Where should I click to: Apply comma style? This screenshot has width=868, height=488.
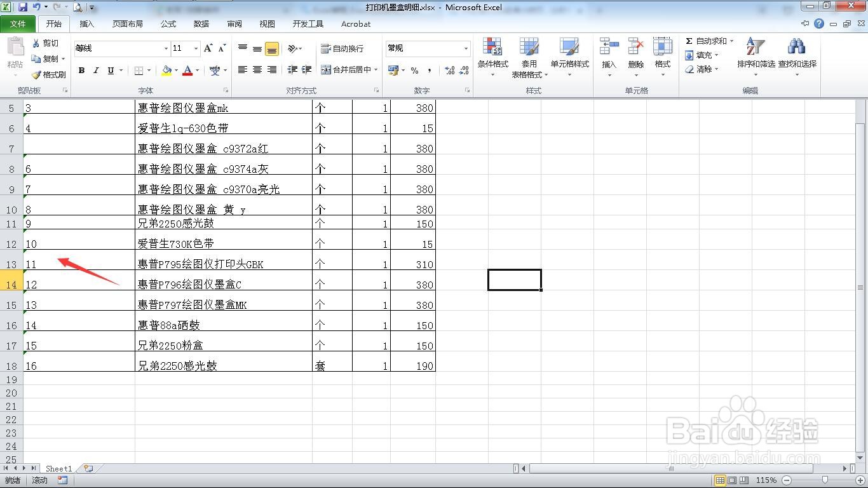pos(430,71)
